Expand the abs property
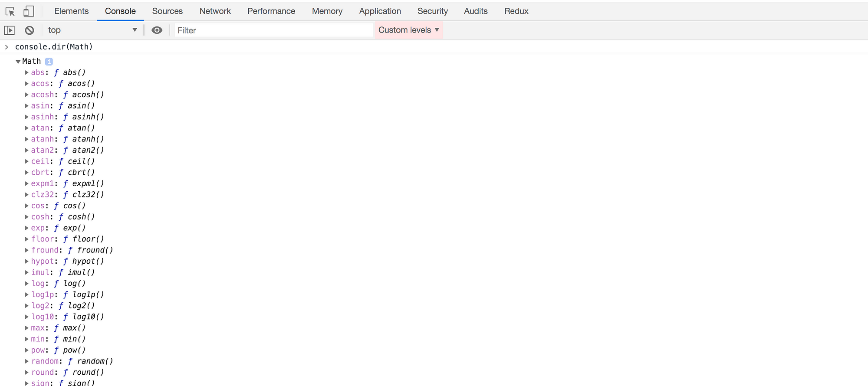This screenshot has height=386, width=868. pyautogui.click(x=26, y=72)
